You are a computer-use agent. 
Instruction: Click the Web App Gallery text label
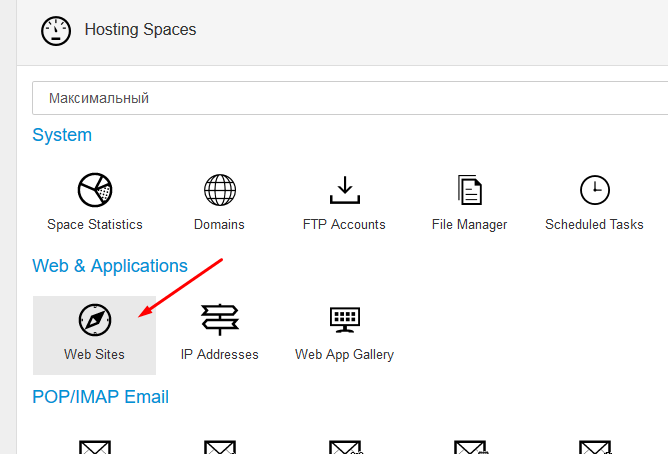click(x=344, y=354)
